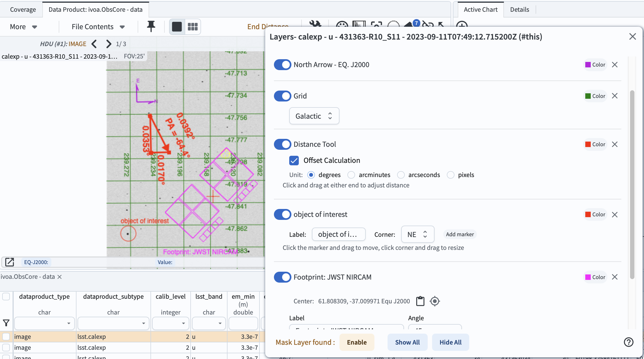Switch to the Coverage tab
This screenshot has height=359, width=644.
23,9
